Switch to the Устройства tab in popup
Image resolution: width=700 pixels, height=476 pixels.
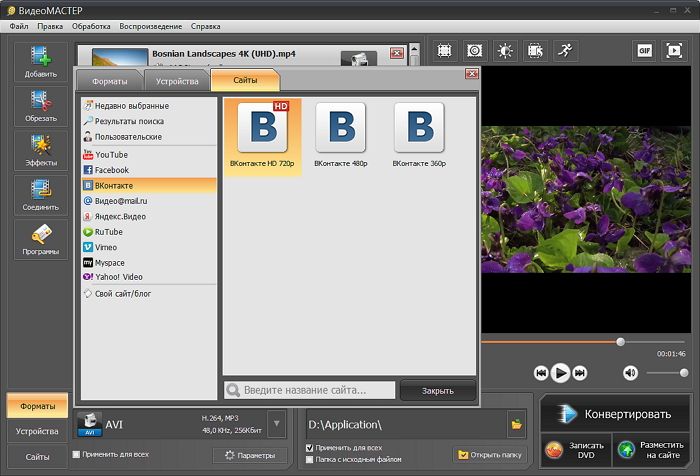coord(177,81)
